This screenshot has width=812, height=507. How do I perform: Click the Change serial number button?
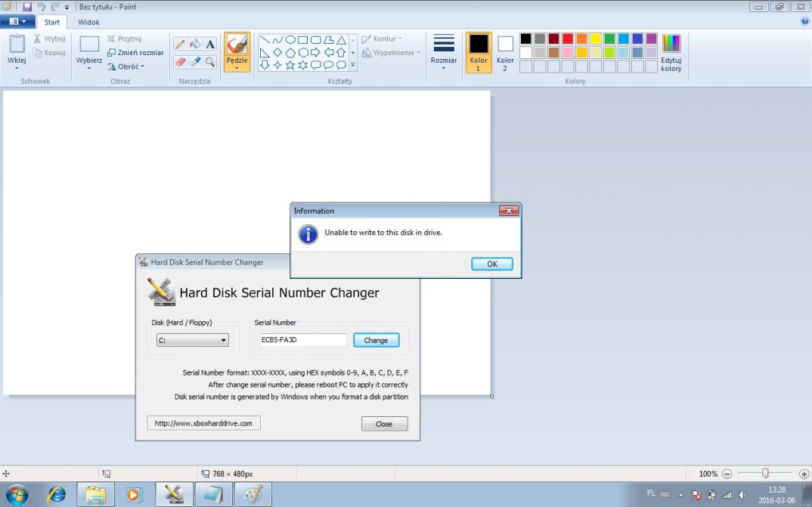tap(376, 340)
